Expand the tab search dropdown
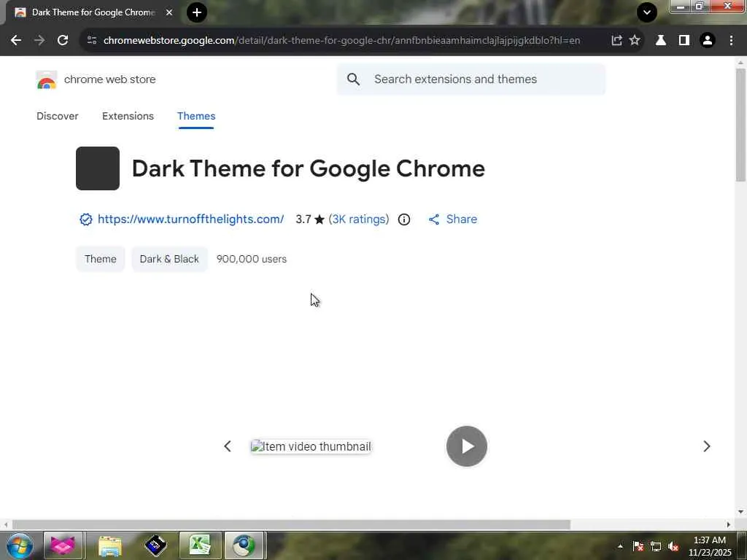 pos(647,12)
